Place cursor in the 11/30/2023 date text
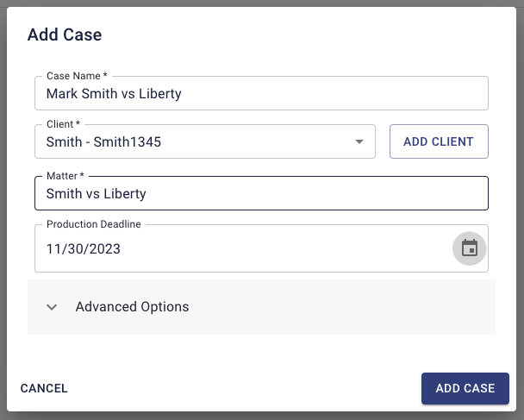 84,249
